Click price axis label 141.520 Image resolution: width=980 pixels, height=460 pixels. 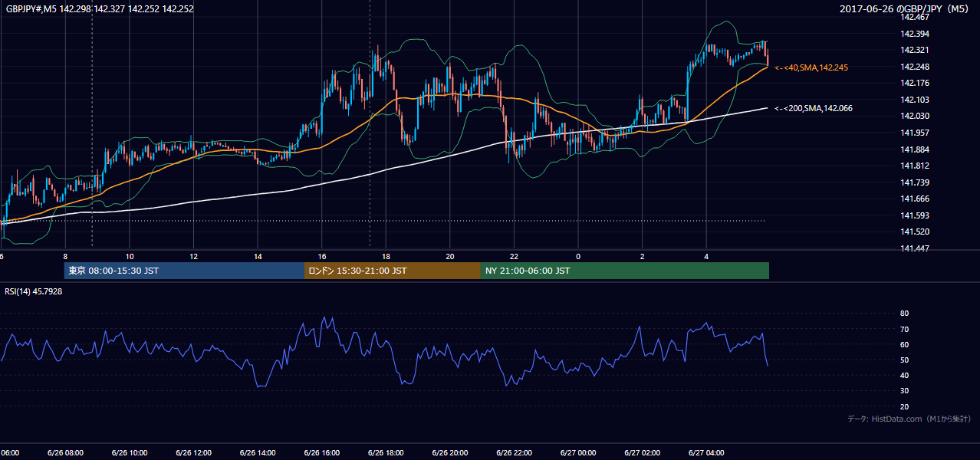click(915, 232)
